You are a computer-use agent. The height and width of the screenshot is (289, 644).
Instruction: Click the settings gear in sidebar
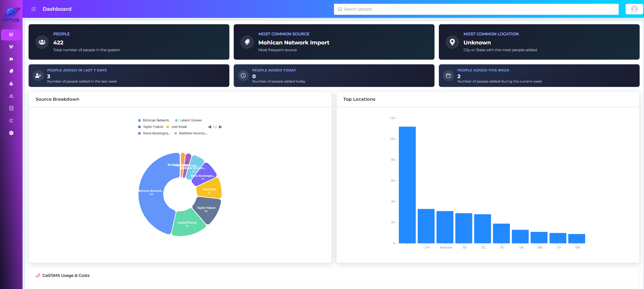11,133
